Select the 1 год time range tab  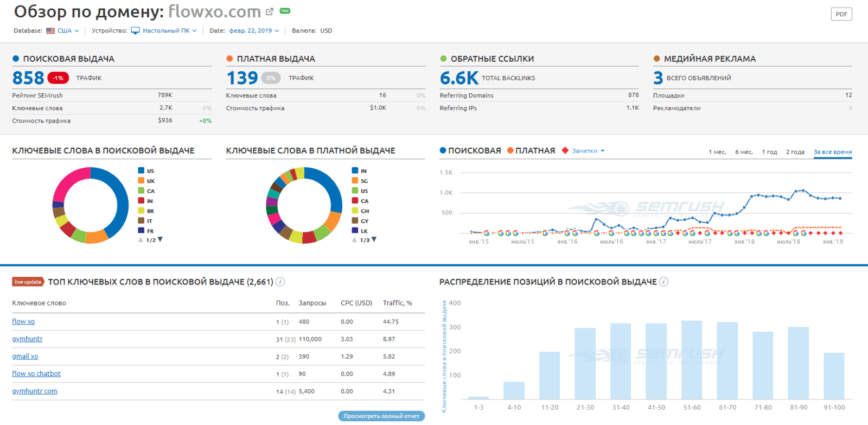(769, 152)
